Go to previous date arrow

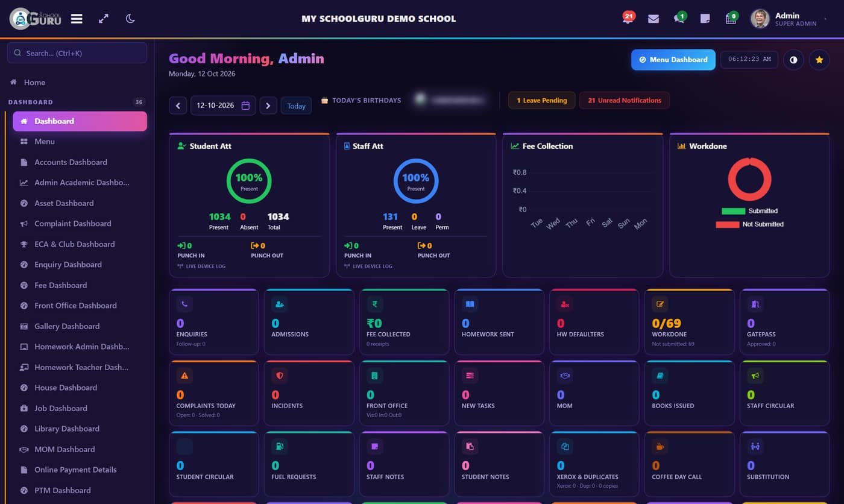(178, 106)
